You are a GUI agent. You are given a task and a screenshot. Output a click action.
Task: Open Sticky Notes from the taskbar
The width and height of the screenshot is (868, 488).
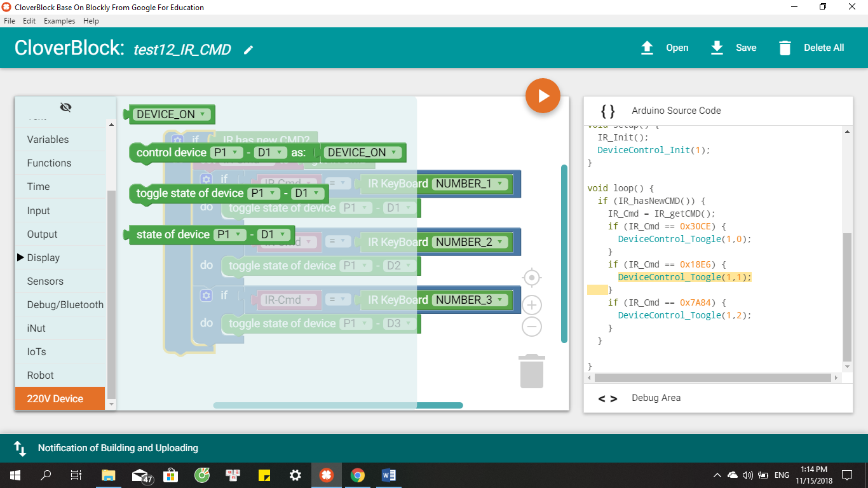[x=264, y=475]
